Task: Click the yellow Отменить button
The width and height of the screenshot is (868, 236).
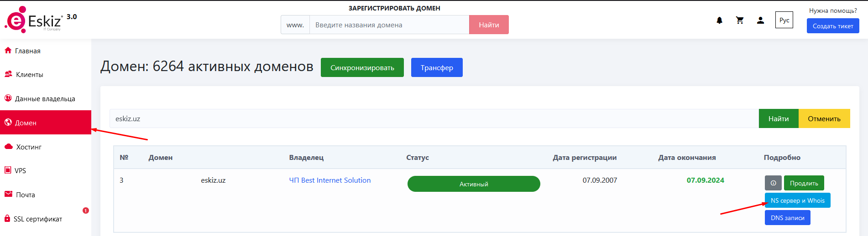Action: pyautogui.click(x=824, y=119)
